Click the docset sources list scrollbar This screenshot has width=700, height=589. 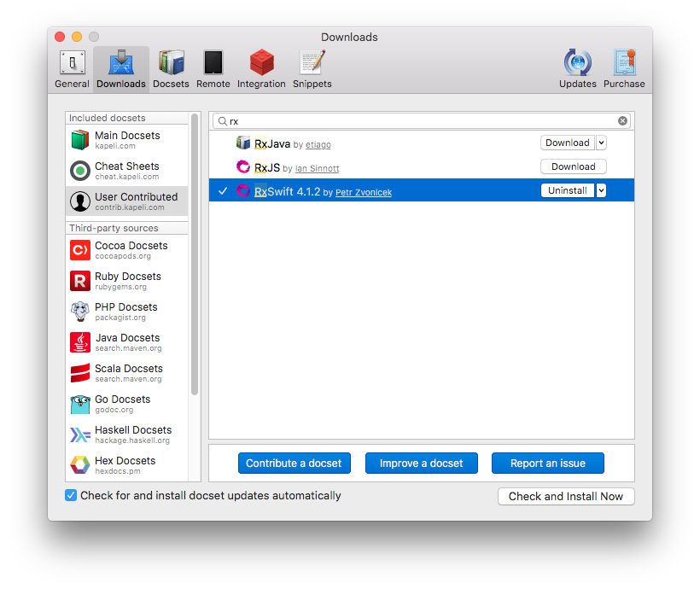[195, 254]
